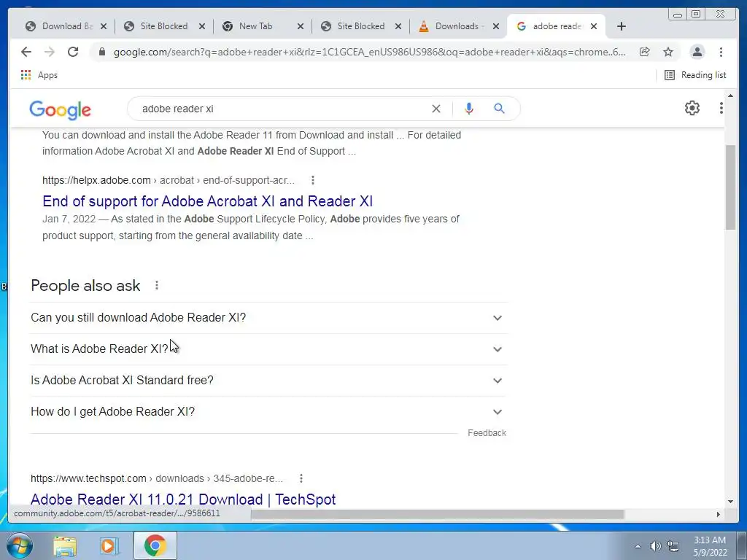
Task: Share this page via the share icon
Action: tap(645, 52)
